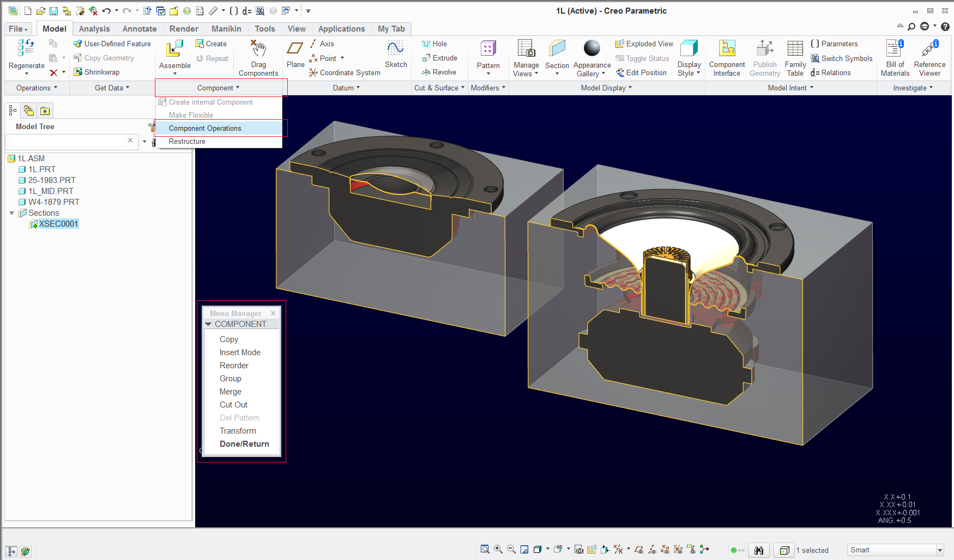Click the binoculars find button
The height and width of the screenshot is (560, 954).
pyautogui.click(x=758, y=550)
